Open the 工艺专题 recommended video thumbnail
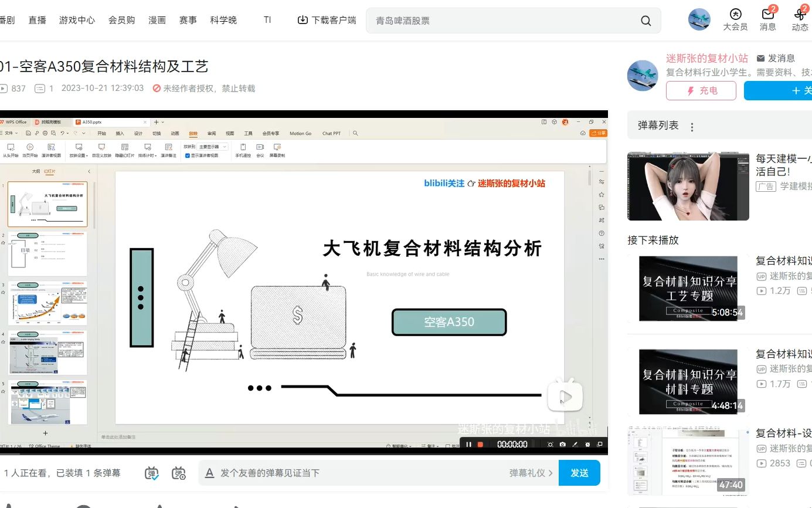This screenshot has height=508, width=812. [x=688, y=289]
